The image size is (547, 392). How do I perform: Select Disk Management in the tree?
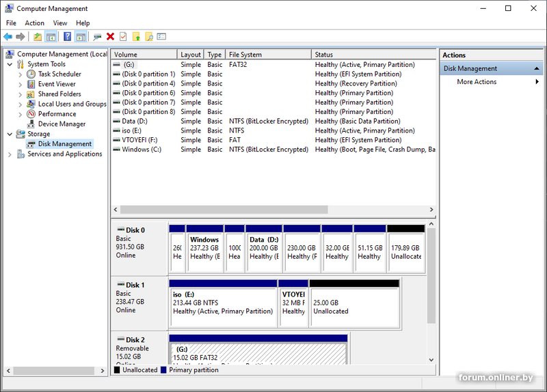point(64,143)
